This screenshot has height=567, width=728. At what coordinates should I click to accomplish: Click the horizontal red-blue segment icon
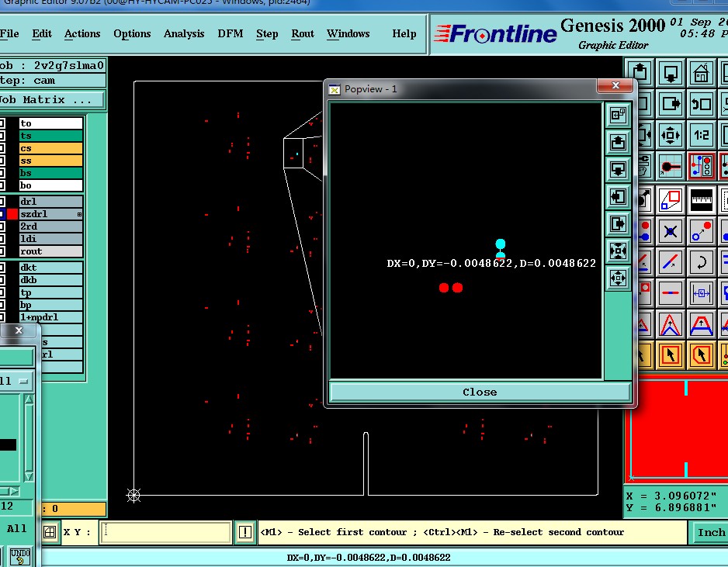coord(671,292)
